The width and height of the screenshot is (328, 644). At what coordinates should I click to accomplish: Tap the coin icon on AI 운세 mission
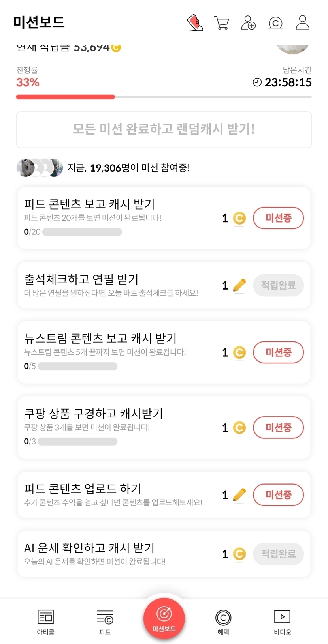pos(239,554)
